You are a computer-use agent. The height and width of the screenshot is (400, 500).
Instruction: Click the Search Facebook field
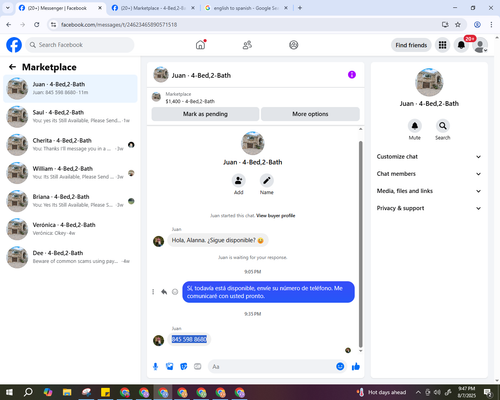click(x=80, y=45)
